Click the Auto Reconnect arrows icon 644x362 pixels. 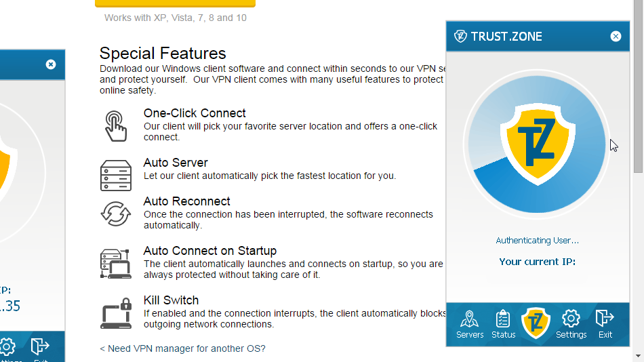pyautogui.click(x=116, y=214)
